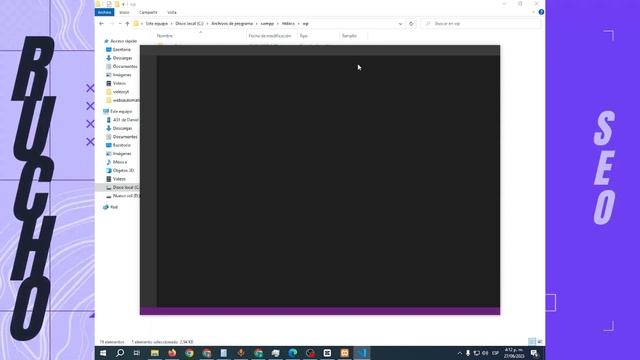Open taskbar search magnifier
This screenshot has height=360, width=640.
pyautogui.click(x=120, y=353)
